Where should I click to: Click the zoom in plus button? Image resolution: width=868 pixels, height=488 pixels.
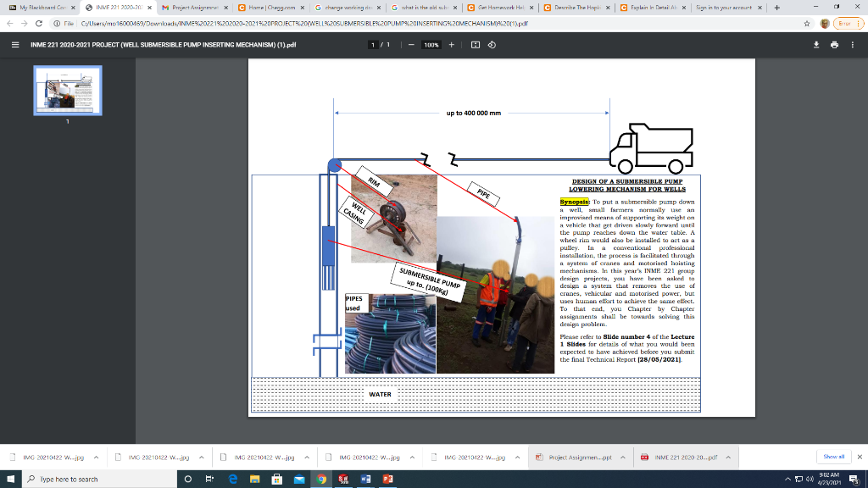click(x=451, y=45)
